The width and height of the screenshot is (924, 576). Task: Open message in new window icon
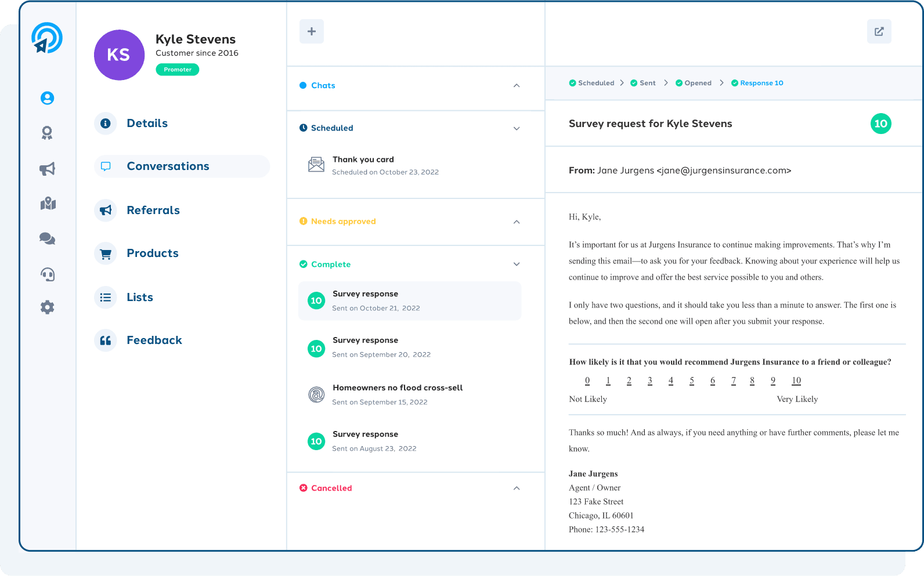[x=879, y=31]
